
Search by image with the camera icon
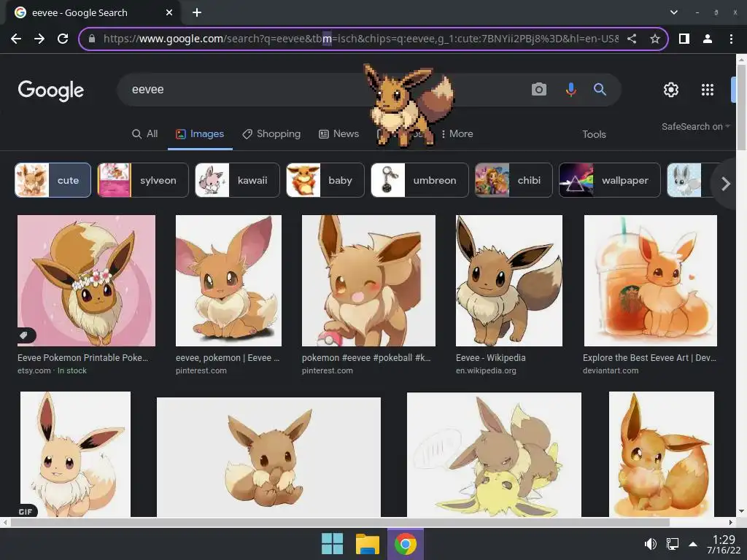click(539, 89)
